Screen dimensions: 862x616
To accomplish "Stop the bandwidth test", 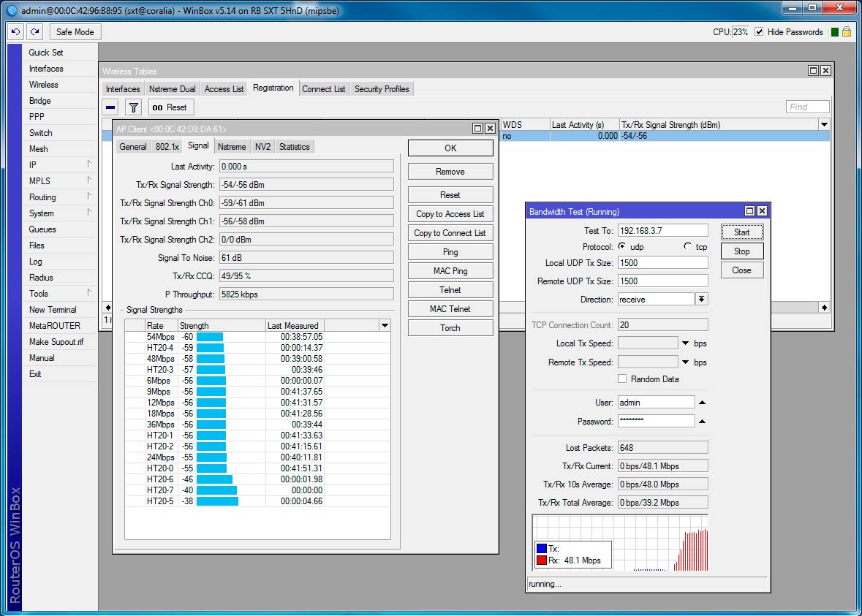I will pos(742,251).
